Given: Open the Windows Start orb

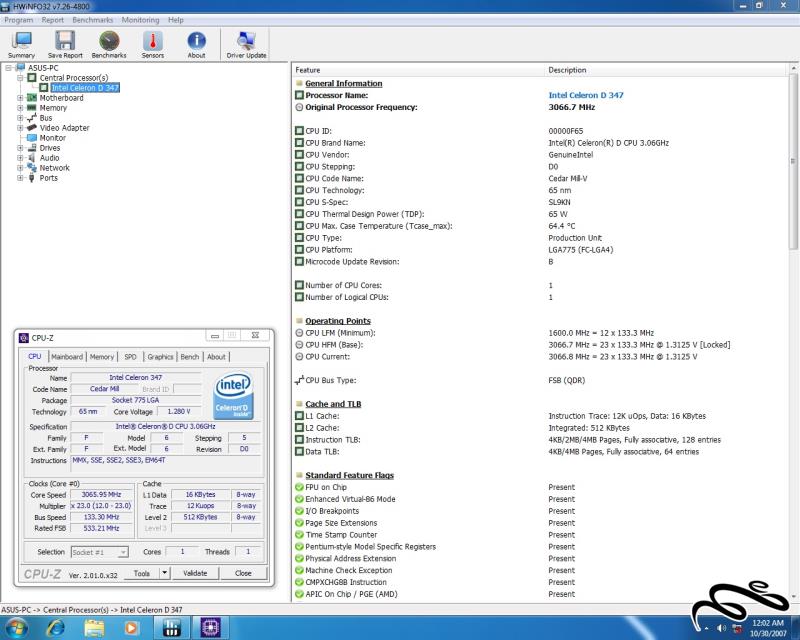Looking at the screenshot, I should pyautogui.click(x=15, y=627).
